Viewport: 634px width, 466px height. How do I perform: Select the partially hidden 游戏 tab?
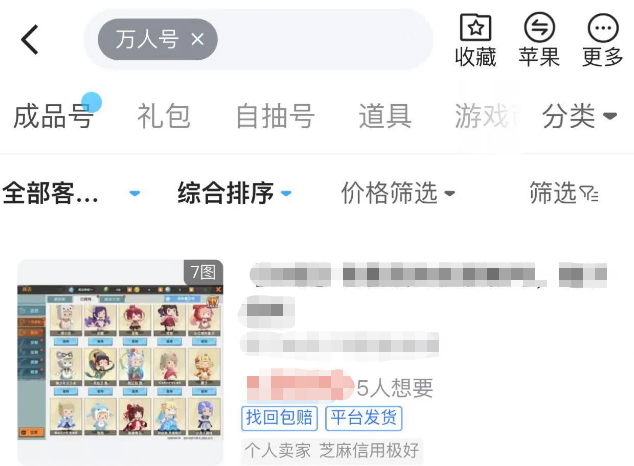pyautogui.click(x=486, y=116)
